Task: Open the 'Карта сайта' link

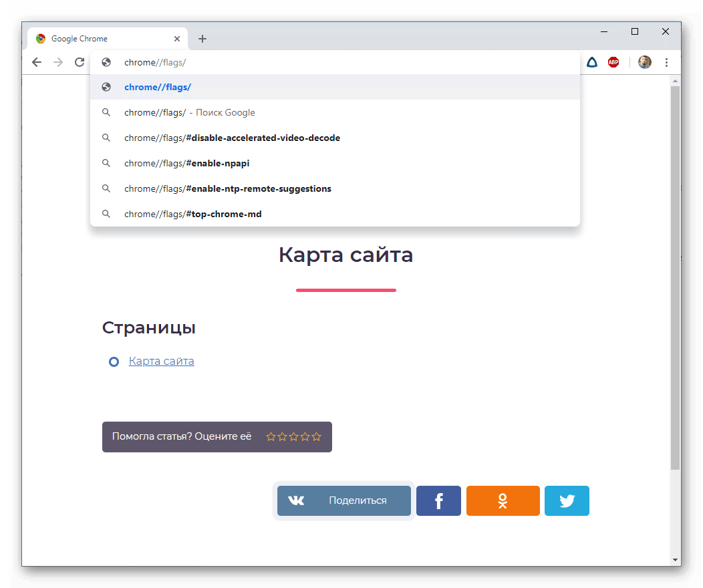Action: point(162,361)
